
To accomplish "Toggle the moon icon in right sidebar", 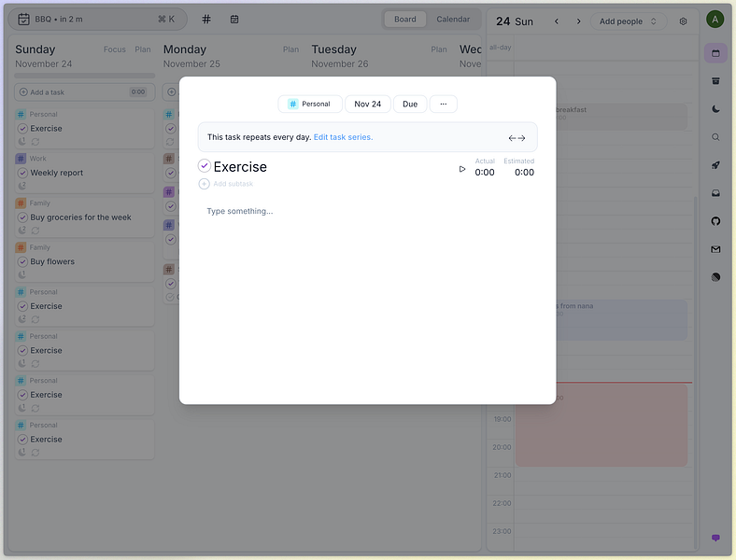I will click(x=715, y=109).
